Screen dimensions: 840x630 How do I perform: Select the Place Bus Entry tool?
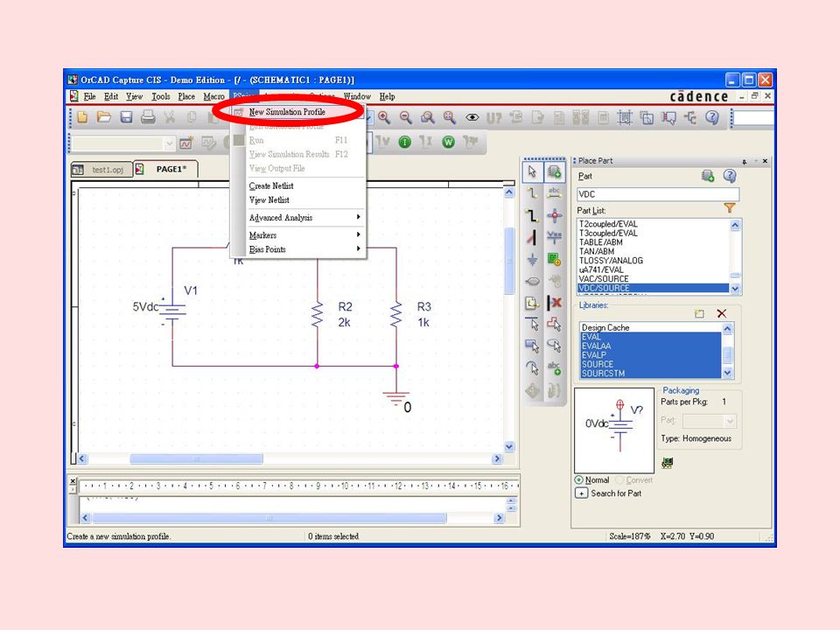[x=532, y=237]
